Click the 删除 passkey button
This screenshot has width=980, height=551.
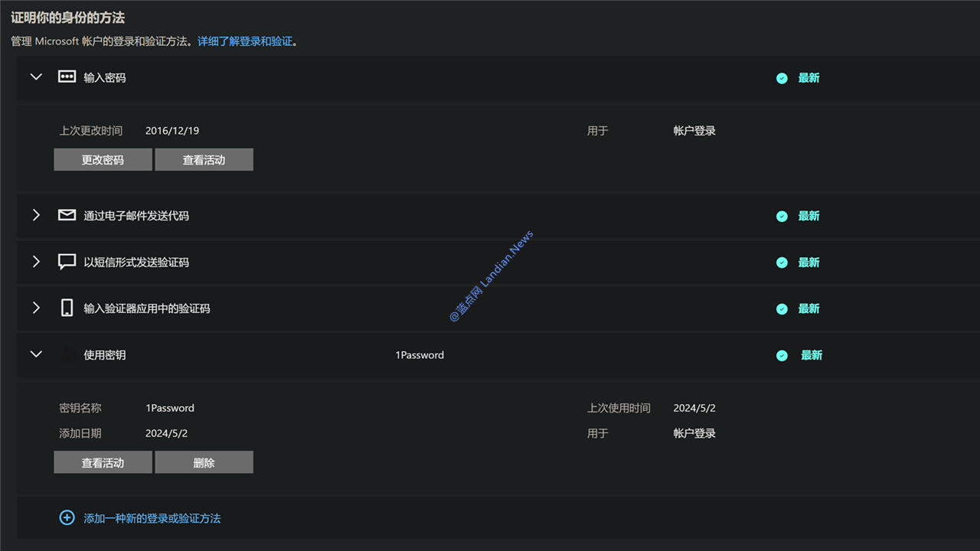point(204,462)
